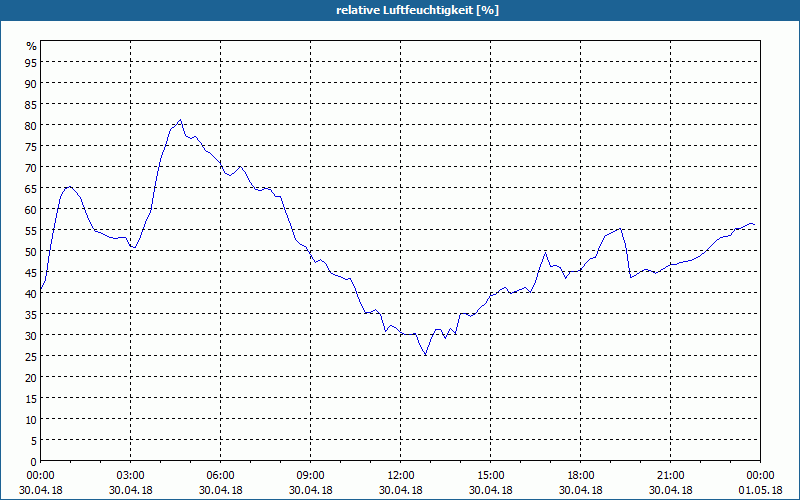The width and height of the screenshot is (800, 500).
Task: Click the 40 value on the y-axis
Action: (31, 293)
